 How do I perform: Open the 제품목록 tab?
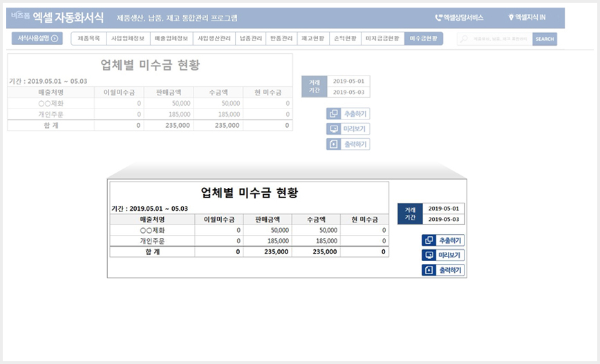pos(88,39)
